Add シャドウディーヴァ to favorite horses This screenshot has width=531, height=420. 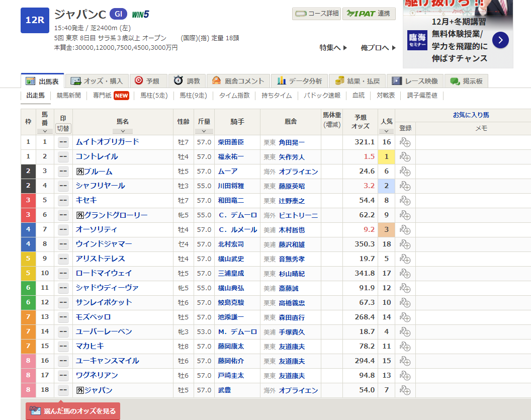coord(405,288)
